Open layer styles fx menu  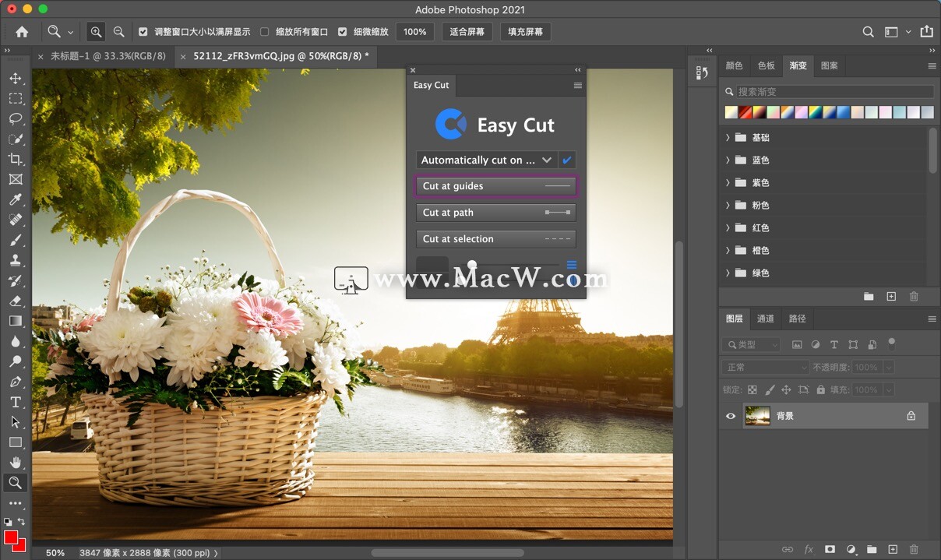(x=809, y=550)
